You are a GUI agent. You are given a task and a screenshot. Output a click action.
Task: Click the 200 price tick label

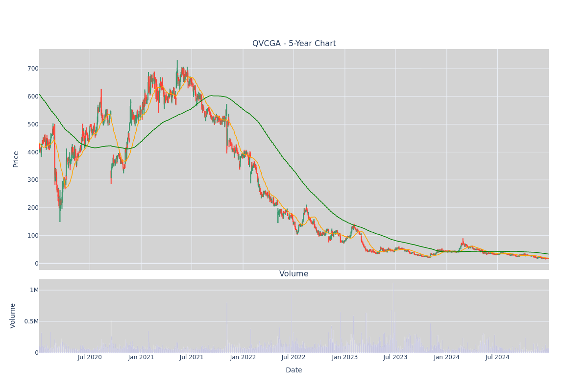click(x=33, y=208)
